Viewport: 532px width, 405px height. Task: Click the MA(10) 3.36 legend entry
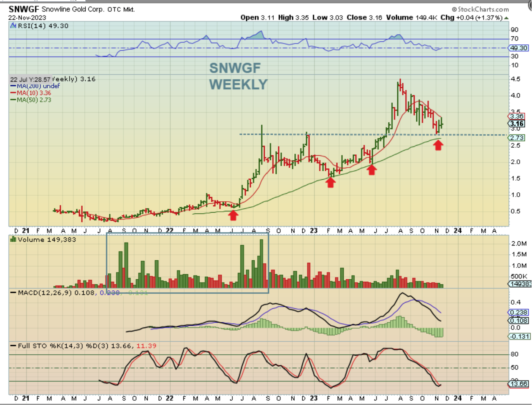pyautogui.click(x=31, y=93)
